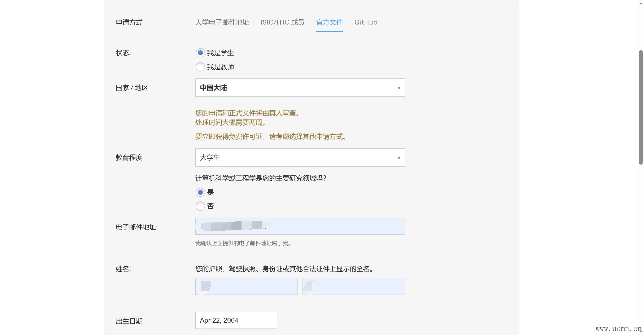644x335 pixels.
Task: Expand the 教育程度 dropdown showing 大学生
Action: click(x=300, y=157)
